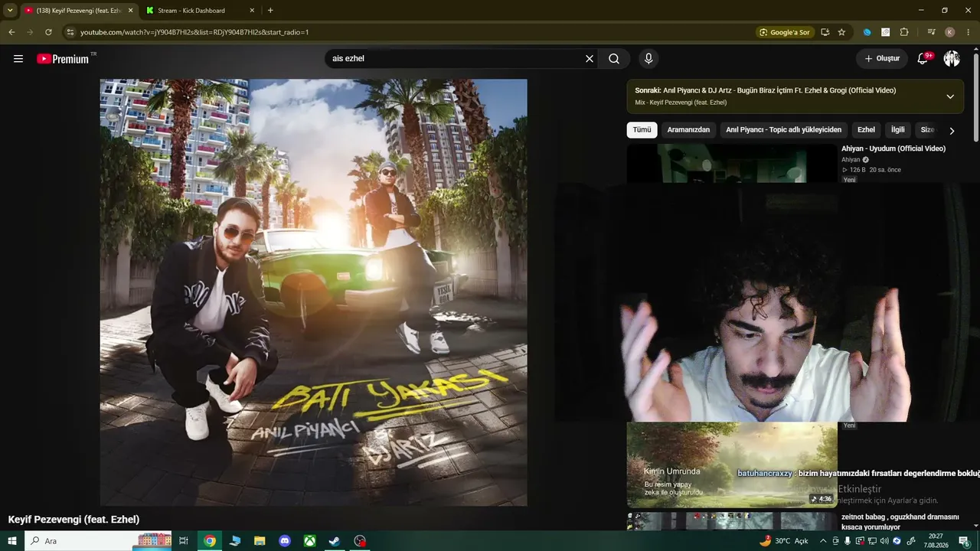Open Steam from the taskbar
The height and width of the screenshot is (551, 980).
coord(335,541)
